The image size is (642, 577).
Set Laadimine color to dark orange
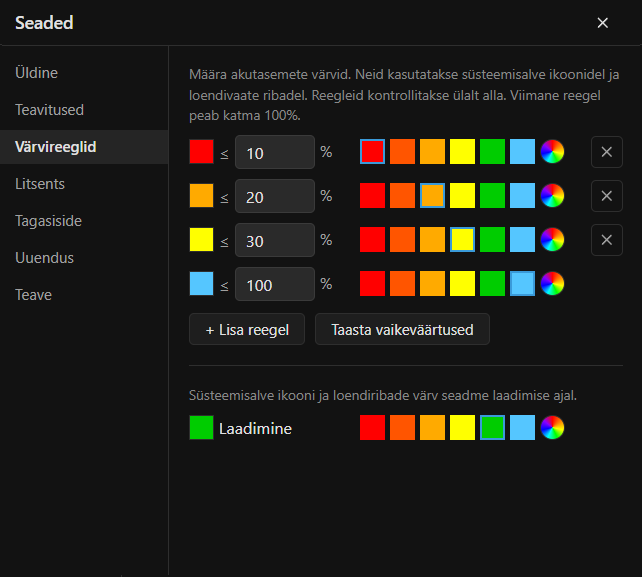coord(402,428)
